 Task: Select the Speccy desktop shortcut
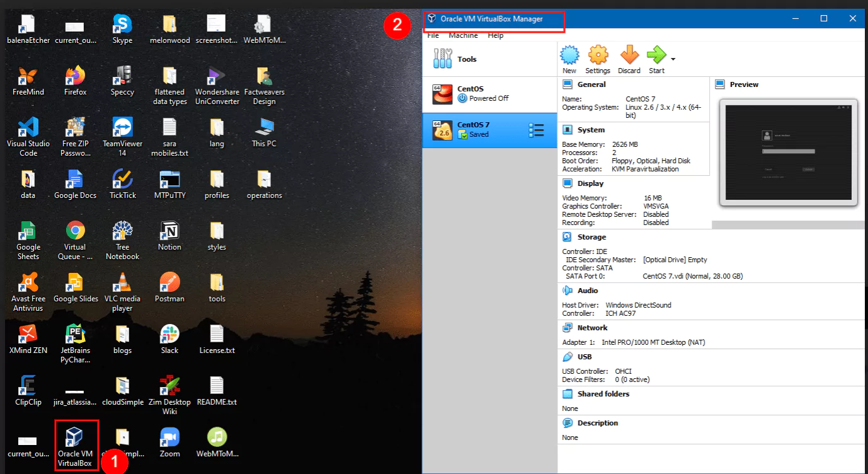click(x=122, y=81)
